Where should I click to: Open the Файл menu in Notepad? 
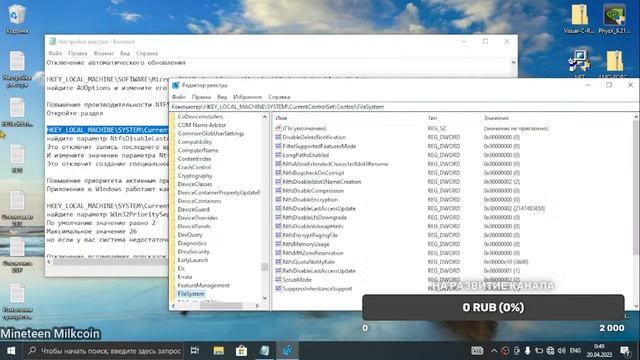(x=55, y=53)
